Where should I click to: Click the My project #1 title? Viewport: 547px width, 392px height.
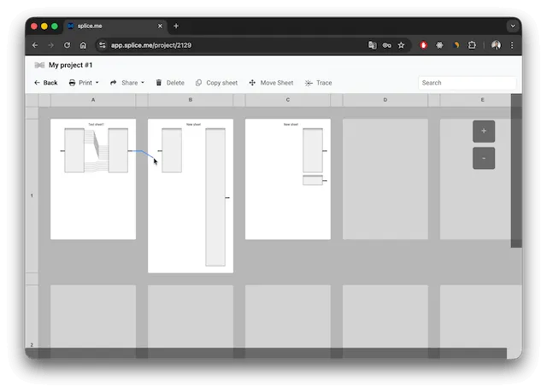click(70, 65)
